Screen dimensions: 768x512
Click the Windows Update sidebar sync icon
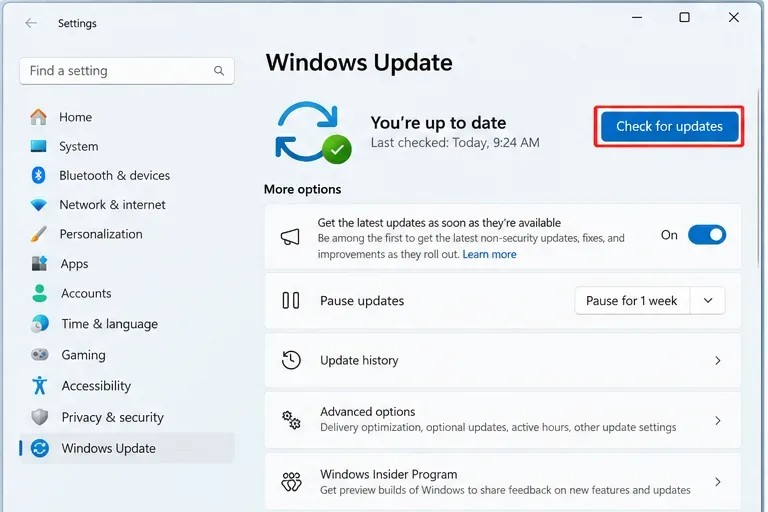coord(40,448)
